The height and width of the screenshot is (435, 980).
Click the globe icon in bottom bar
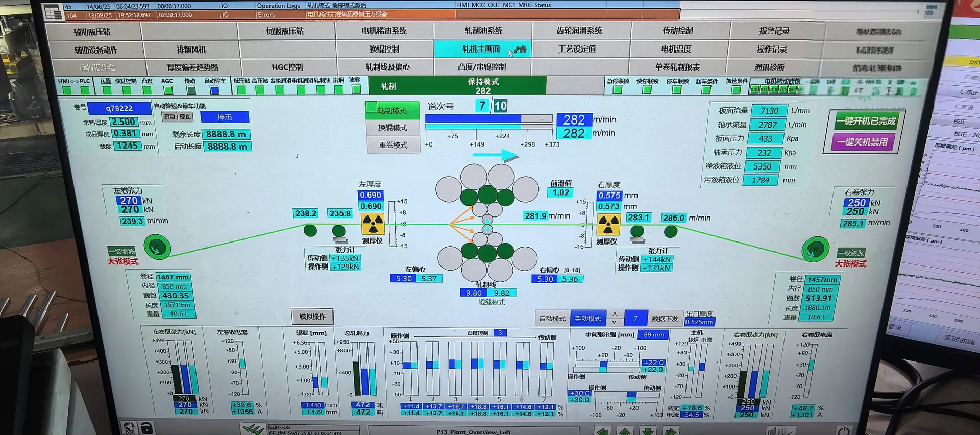coord(130,427)
